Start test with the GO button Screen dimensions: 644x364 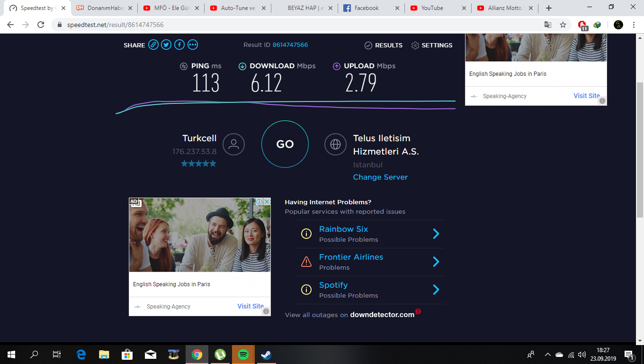click(x=285, y=144)
